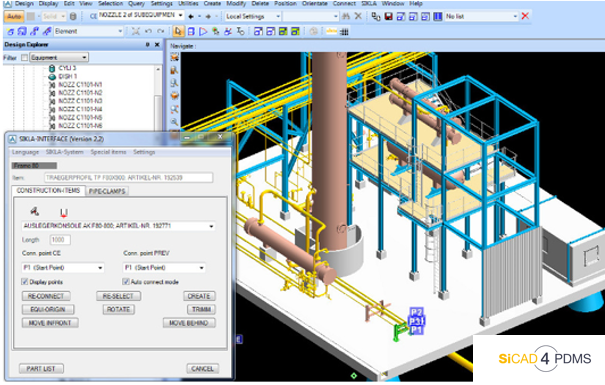This screenshot has width=605, height=385.
Task: Click the navigate forward arrow
Action: [208, 17]
